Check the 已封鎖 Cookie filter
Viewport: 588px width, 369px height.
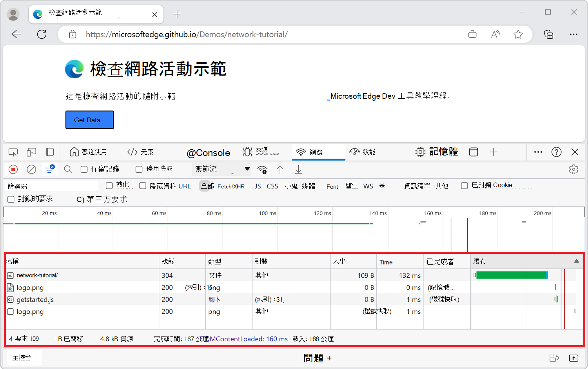click(x=464, y=185)
